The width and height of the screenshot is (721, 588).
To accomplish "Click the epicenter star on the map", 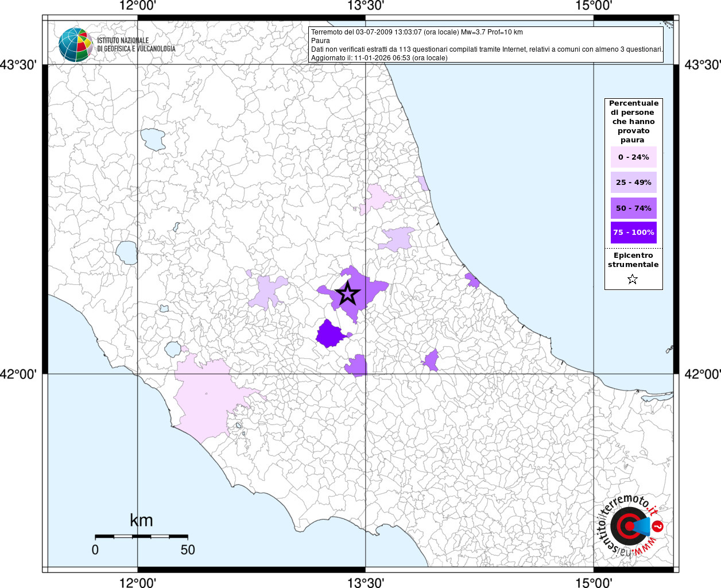I will 347,293.
